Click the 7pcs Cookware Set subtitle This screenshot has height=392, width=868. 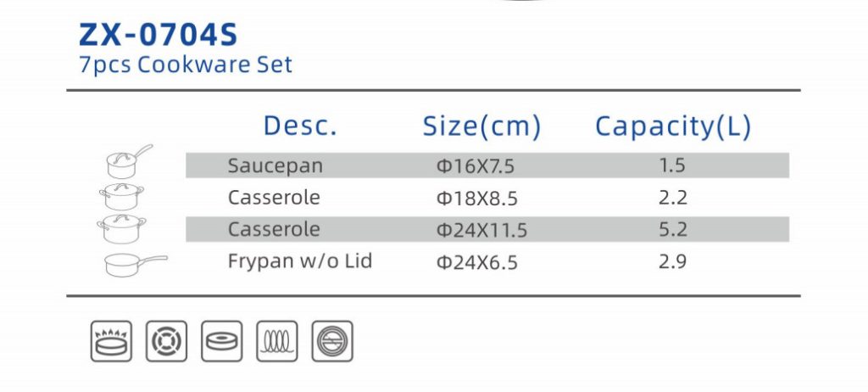coord(186,64)
